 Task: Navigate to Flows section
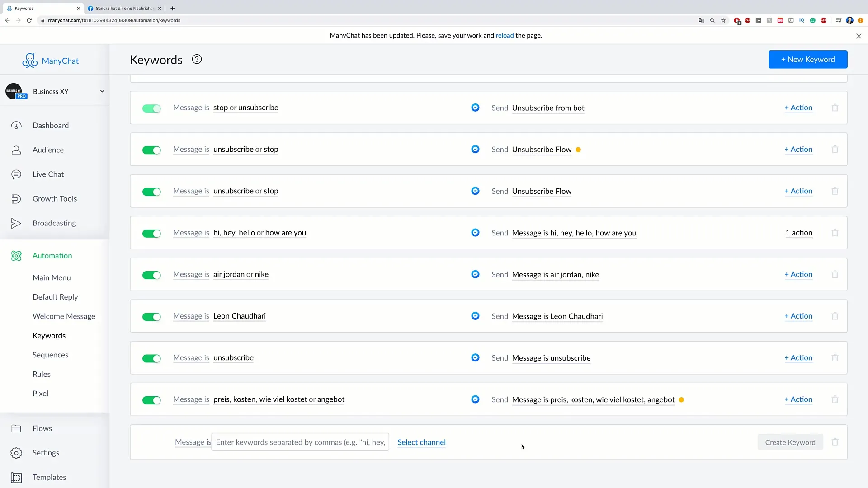42,428
